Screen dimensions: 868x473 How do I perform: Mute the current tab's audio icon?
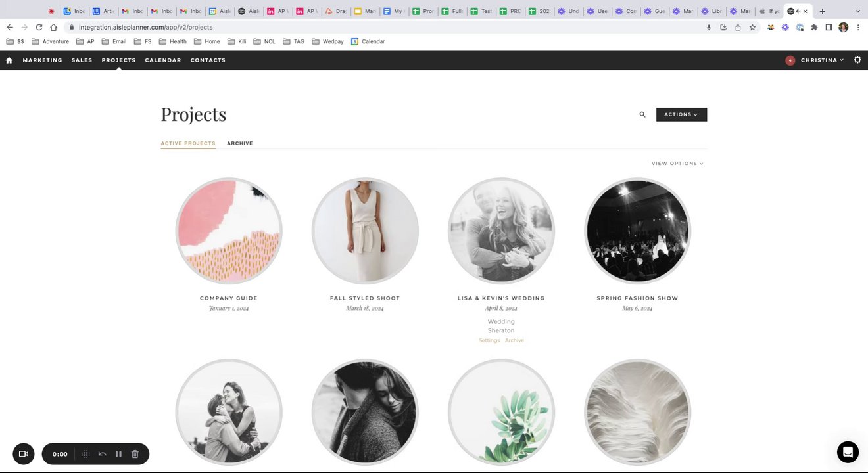coord(798,11)
